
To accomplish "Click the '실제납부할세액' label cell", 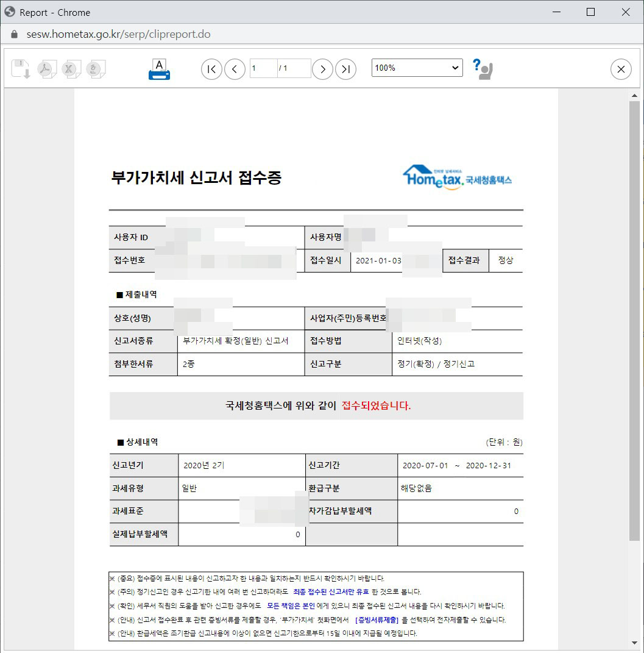I will [144, 534].
